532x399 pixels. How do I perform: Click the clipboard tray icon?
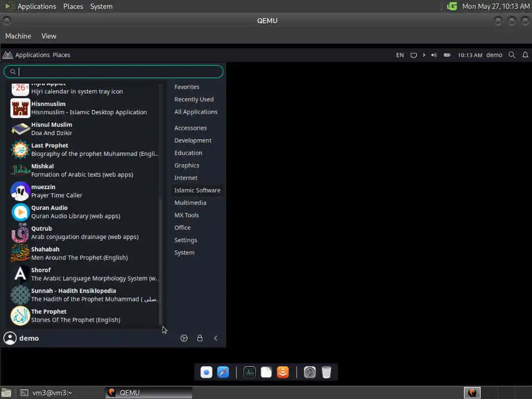point(413,55)
